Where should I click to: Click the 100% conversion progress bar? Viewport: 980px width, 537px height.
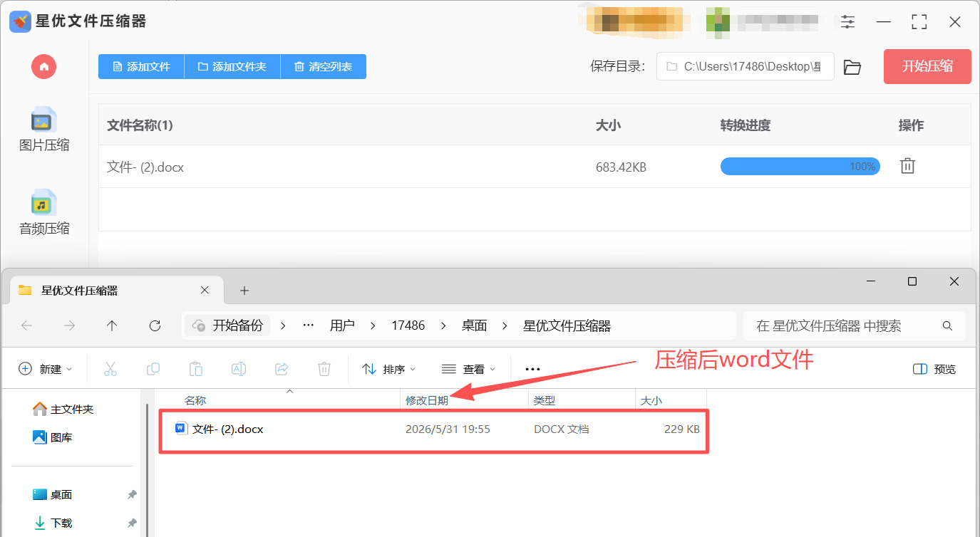click(x=800, y=166)
